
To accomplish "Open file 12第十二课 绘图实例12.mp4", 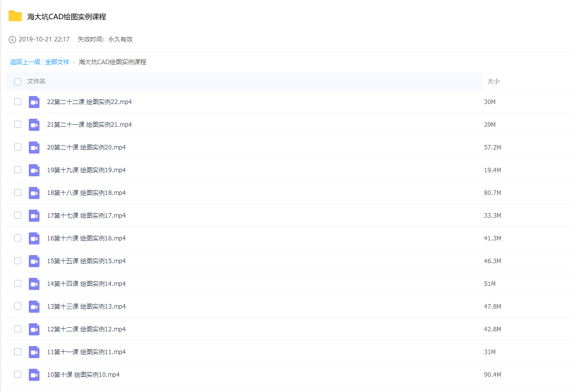I will (x=86, y=329).
